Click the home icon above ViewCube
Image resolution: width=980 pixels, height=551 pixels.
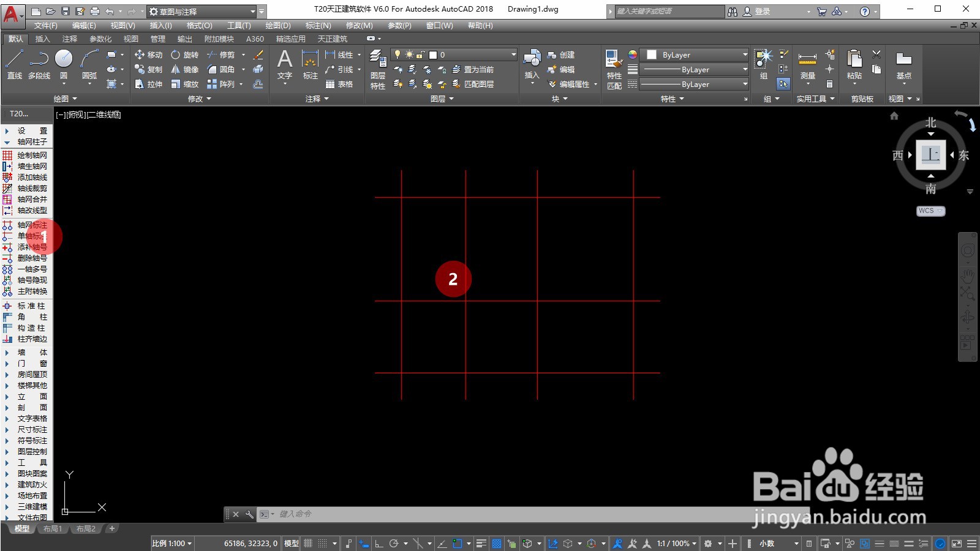point(894,116)
